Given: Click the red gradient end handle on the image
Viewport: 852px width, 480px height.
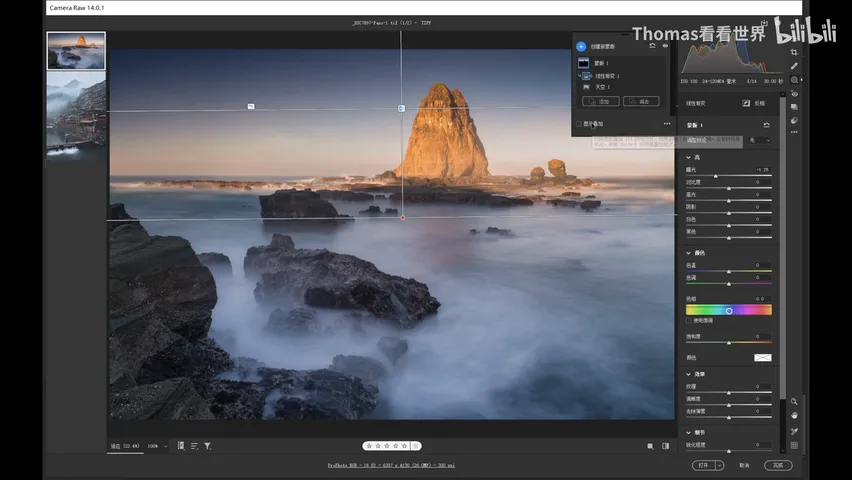Looking at the screenshot, I should [403, 217].
